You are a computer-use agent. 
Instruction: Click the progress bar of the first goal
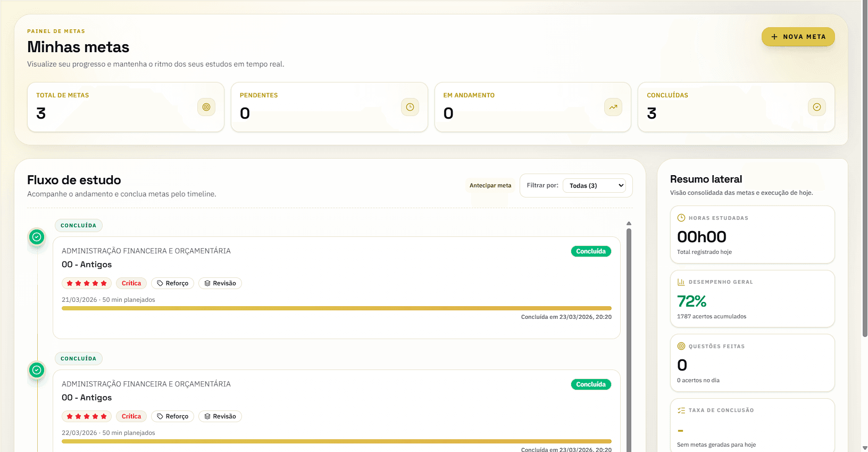click(x=336, y=308)
